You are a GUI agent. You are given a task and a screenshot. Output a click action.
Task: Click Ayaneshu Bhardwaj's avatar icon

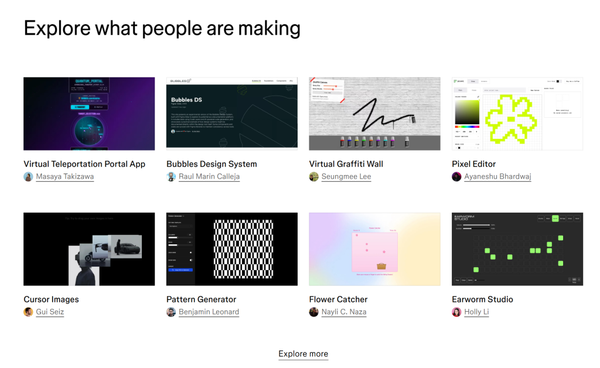tap(457, 177)
